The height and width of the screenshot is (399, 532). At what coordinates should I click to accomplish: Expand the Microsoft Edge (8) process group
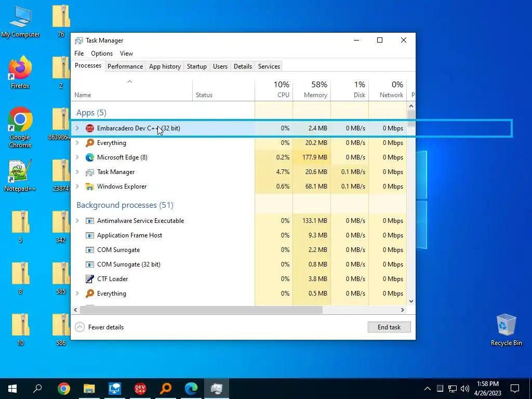77,157
